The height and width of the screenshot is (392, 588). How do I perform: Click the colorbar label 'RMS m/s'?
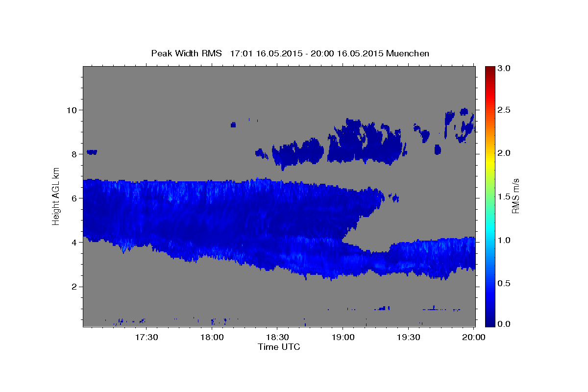(x=515, y=196)
